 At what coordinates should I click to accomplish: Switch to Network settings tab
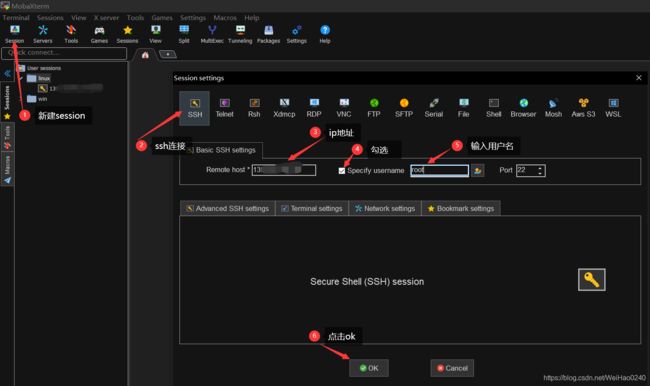pos(385,209)
